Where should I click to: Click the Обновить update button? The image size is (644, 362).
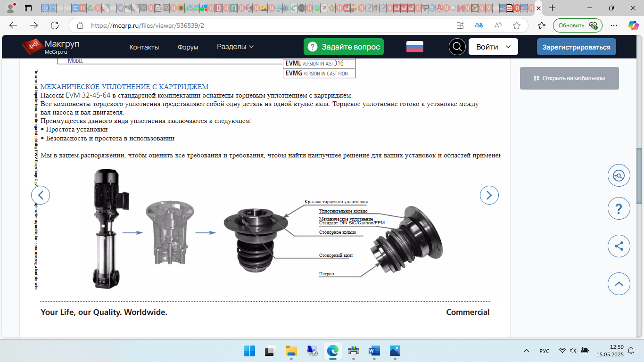click(x=578, y=25)
